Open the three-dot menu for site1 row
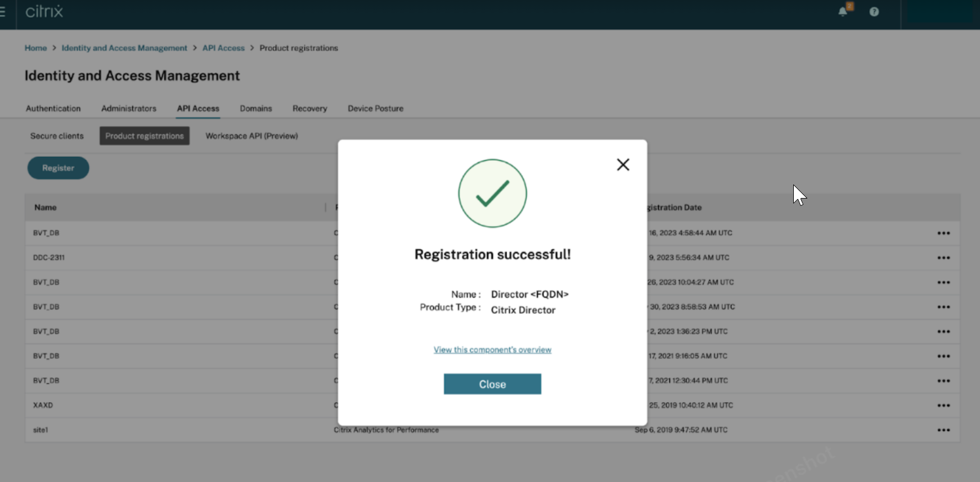980x482 pixels. point(943,430)
